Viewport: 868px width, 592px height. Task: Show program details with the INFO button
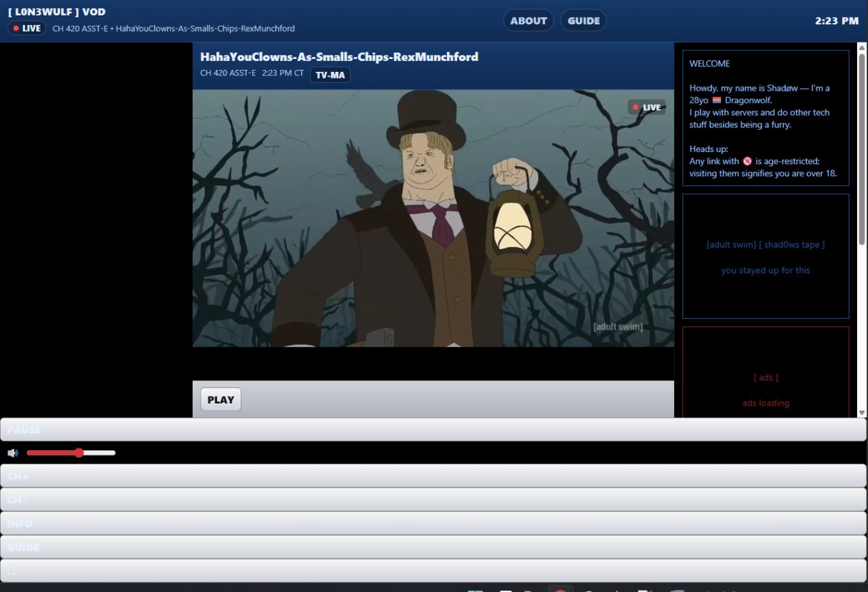tap(433, 524)
